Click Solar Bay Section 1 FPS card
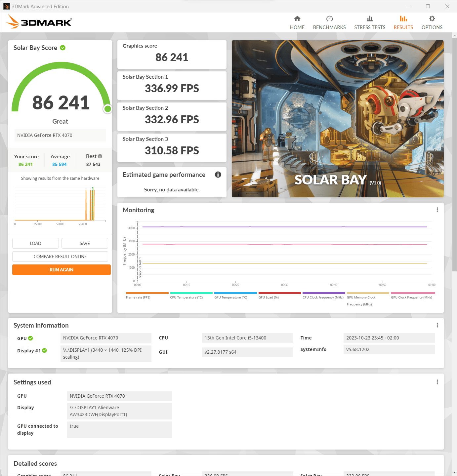Image resolution: width=457 pixels, height=476 pixels. coord(172,86)
